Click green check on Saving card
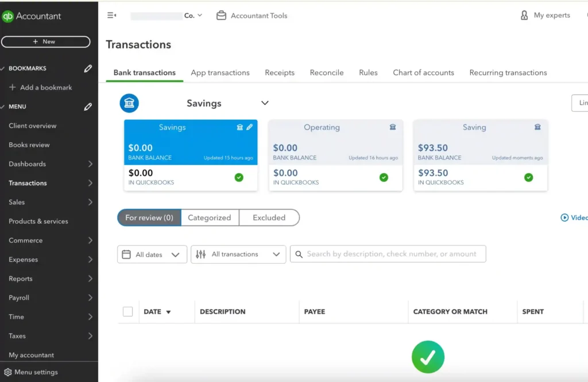This screenshot has width=588, height=382. [x=528, y=177]
